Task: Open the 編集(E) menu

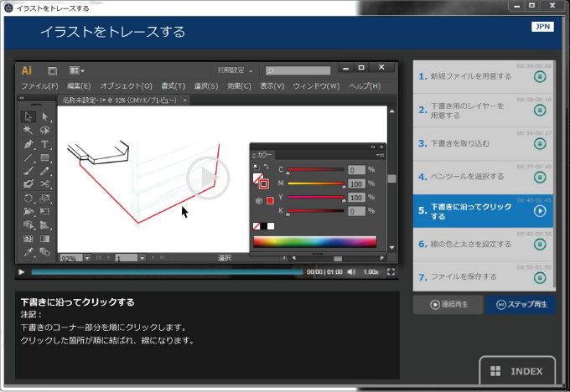Action: pos(79,85)
